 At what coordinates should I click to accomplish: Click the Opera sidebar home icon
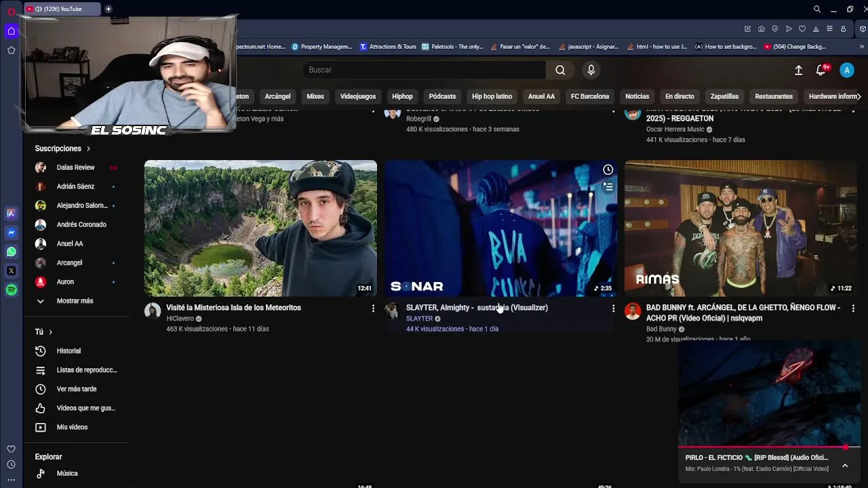11,31
